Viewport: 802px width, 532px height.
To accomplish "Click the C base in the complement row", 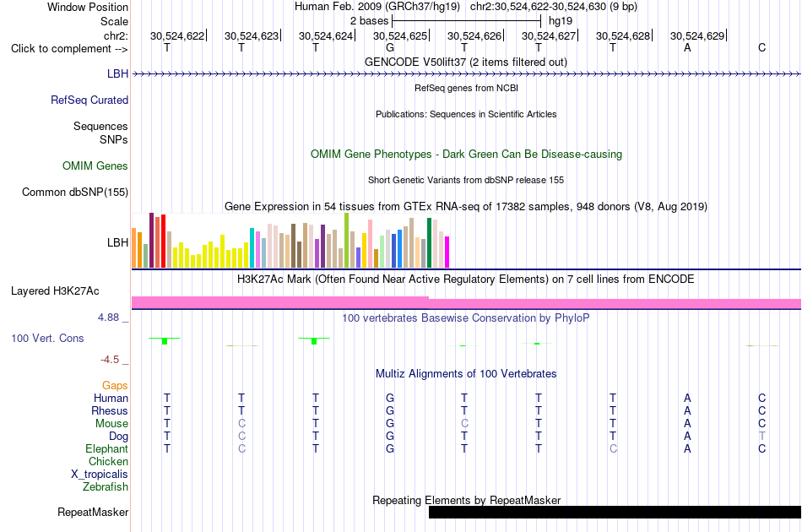I will (x=761, y=47).
